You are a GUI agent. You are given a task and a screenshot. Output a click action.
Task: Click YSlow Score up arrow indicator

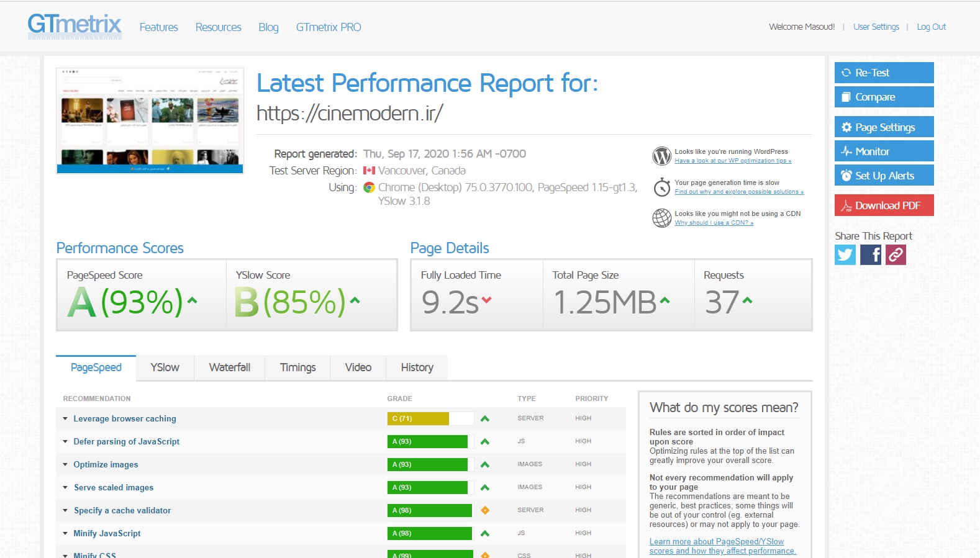tap(355, 300)
